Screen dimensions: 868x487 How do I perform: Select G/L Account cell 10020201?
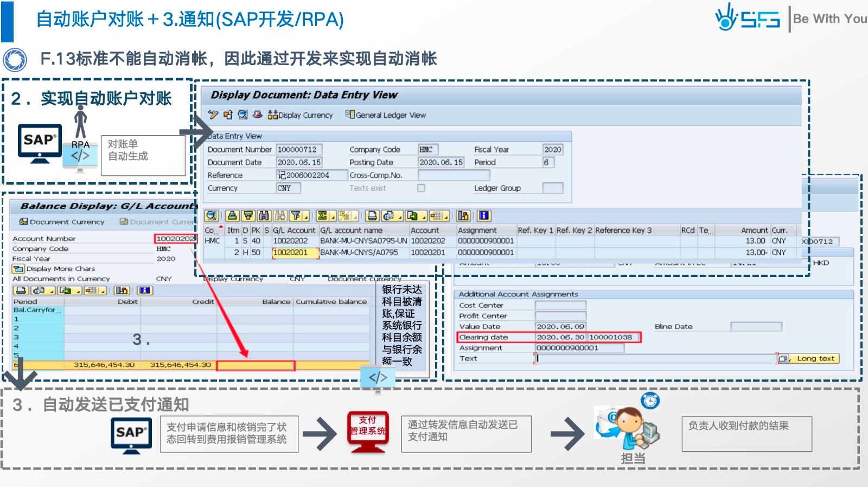pyautogui.click(x=290, y=252)
